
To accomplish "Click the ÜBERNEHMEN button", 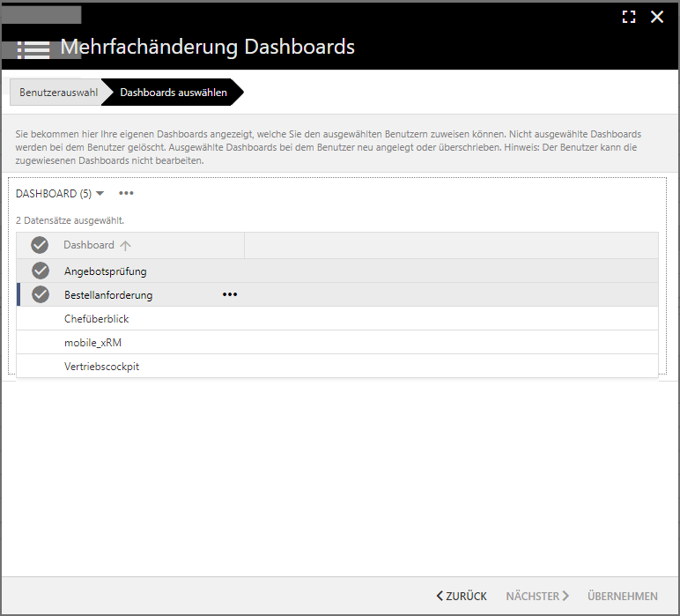I will 623,596.
